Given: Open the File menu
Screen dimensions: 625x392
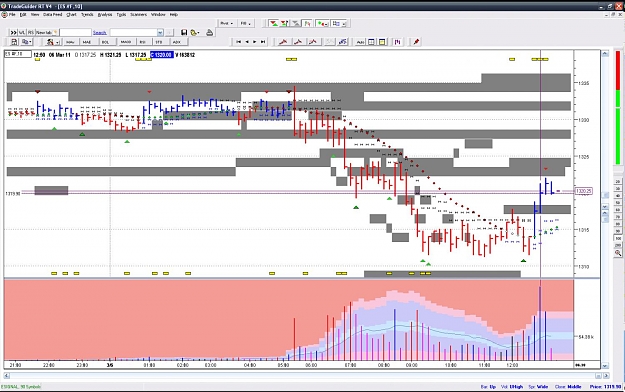Looking at the screenshot, I should coord(12,14).
